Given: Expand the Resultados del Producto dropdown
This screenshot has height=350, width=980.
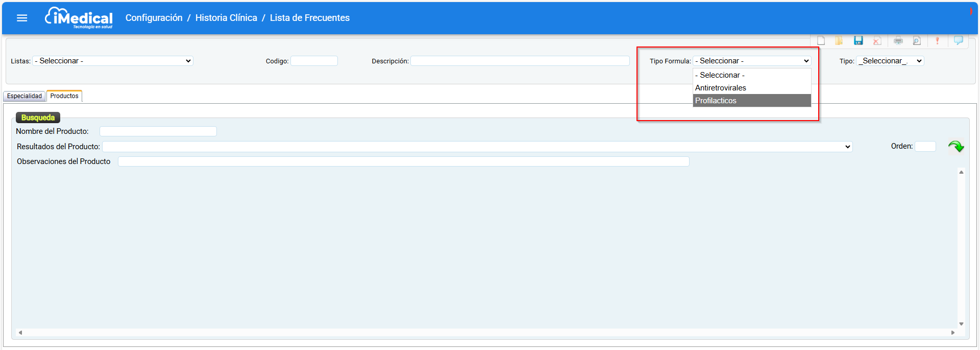Looking at the screenshot, I should [478, 147].
